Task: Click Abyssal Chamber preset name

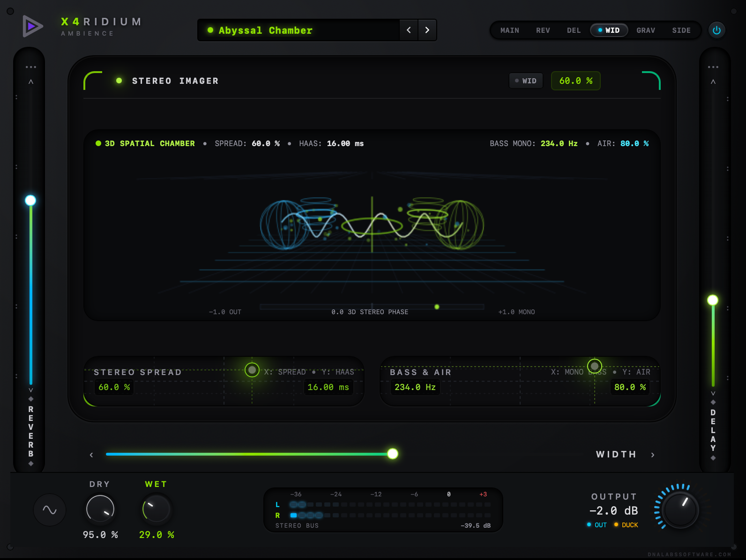Action: [265, 30]
